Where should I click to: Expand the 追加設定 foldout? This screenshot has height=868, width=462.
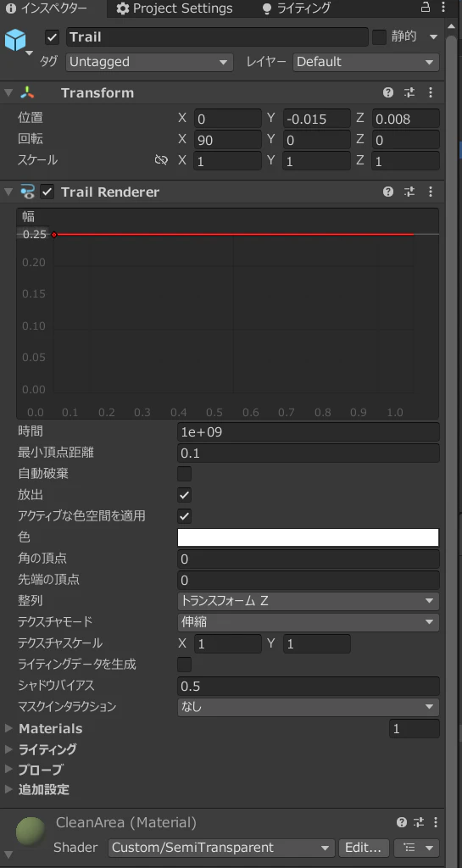pyautogui.click(x=8, y=789)
